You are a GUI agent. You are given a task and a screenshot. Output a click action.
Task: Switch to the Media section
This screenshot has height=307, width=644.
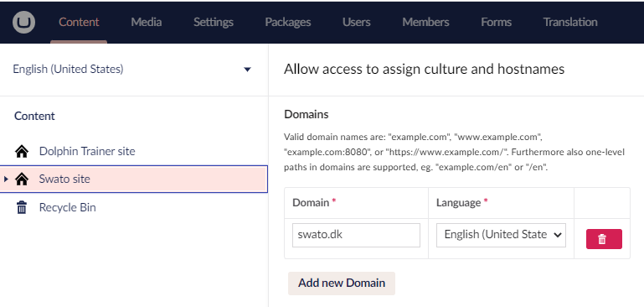point(147,22)
